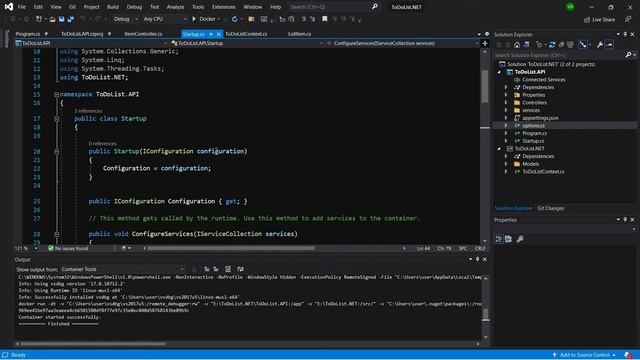Click the bookmark icon in toolbar
The width and height of the screenshot is (640, 360).
[x=324, y=19]
